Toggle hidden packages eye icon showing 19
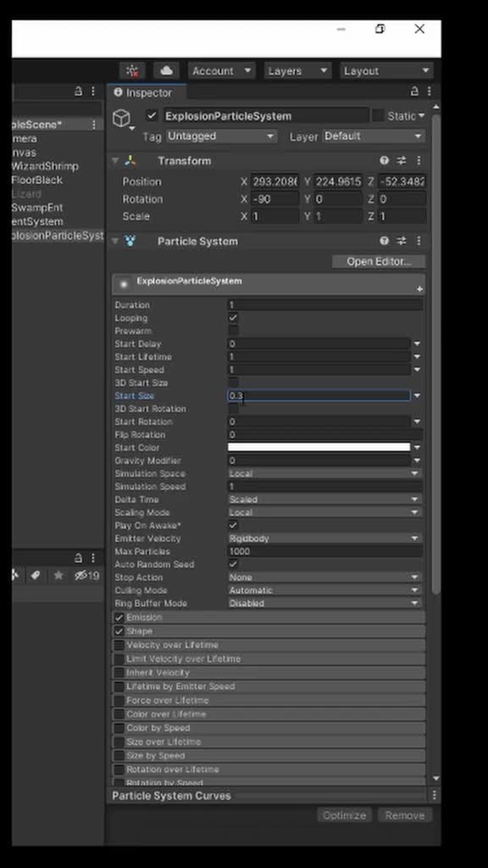Screen dimensions: 488x868 click(87, 576)
